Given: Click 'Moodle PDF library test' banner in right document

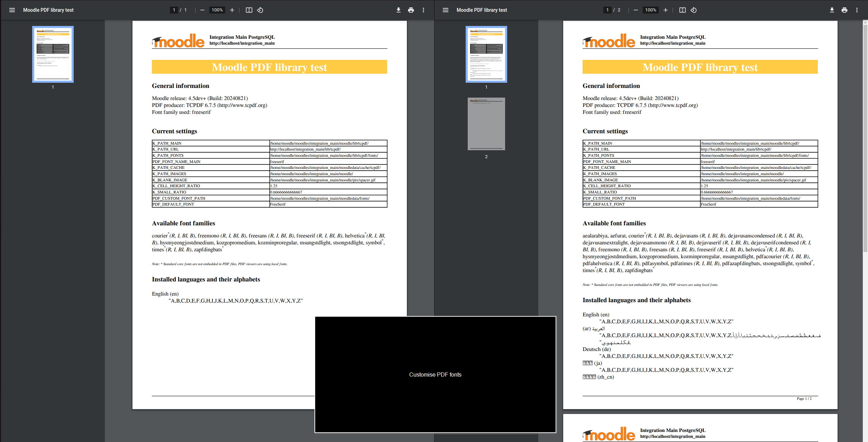Looking at the screenshot, I should (700, 67).
